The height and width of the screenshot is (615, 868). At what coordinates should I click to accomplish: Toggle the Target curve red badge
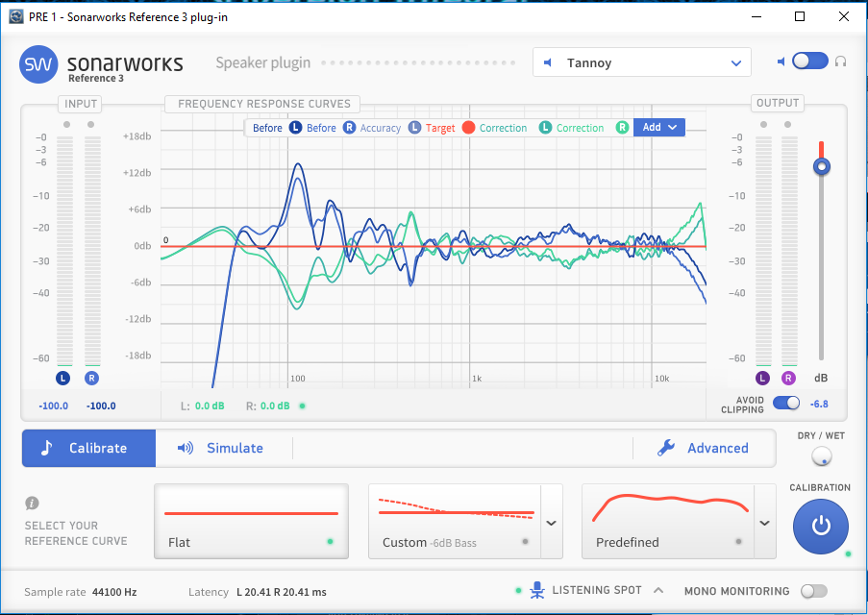point(468,128)
